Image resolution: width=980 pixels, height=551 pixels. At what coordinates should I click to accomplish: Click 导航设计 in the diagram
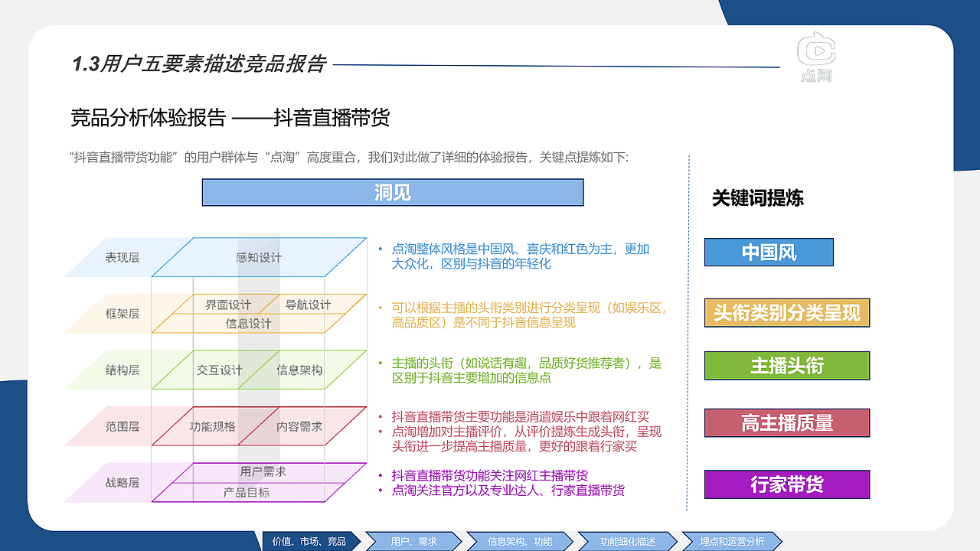(308, 305)
